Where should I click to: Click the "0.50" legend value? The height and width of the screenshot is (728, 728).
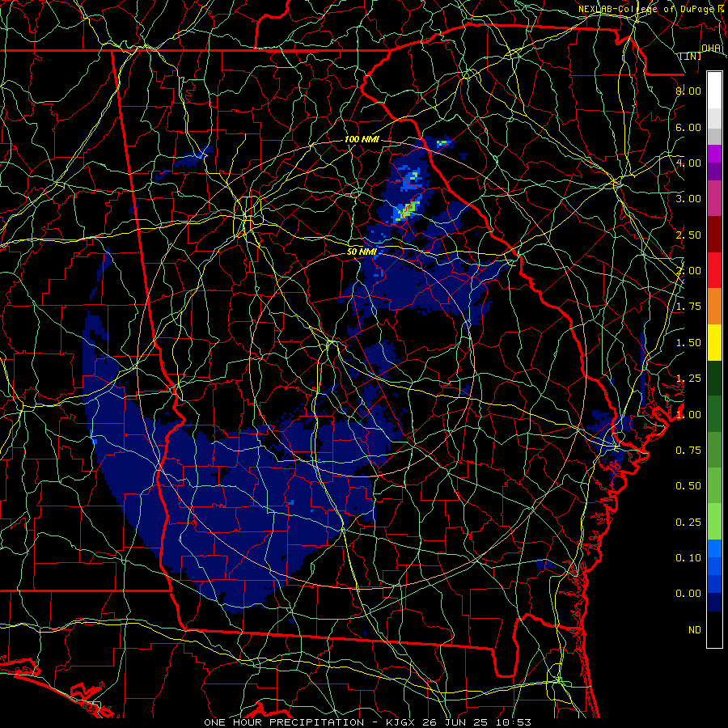tap(688, 486)
